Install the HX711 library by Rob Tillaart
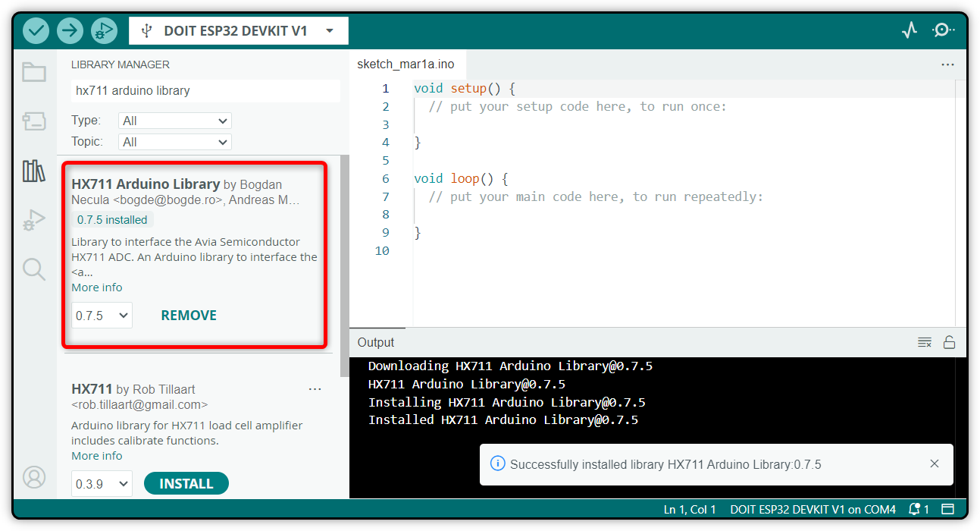This screenshot has height=531, width=980. (186, 484)
